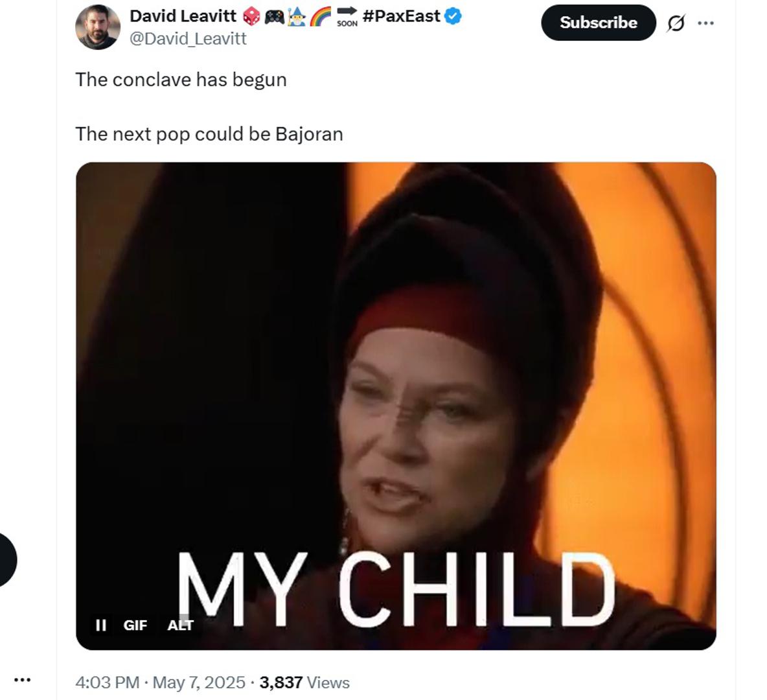The image size is (767, 700).
Task: Click the Grok slashed-circle icon
Action: click(x=675, y=23)
